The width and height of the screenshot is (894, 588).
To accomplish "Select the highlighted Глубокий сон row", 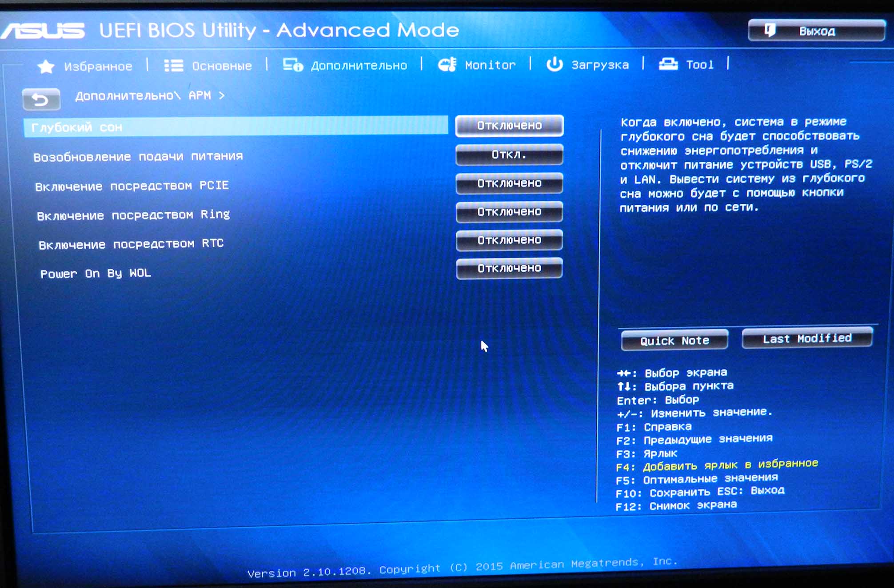I will 235,127.
